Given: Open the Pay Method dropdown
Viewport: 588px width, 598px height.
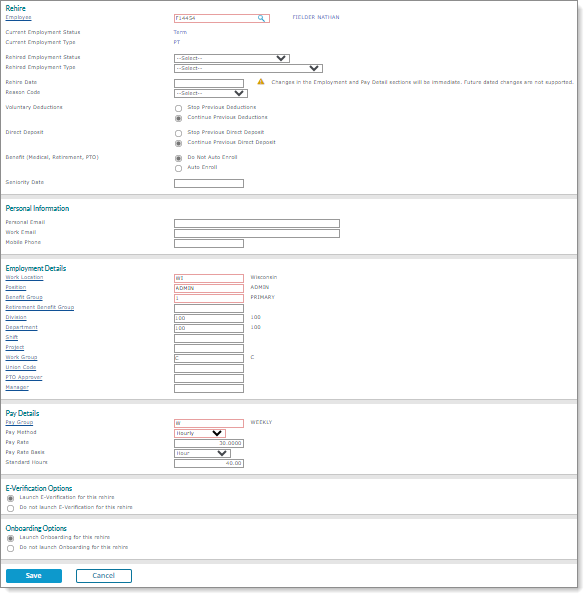Looking at the screenshot, I should tap(200, 433).
